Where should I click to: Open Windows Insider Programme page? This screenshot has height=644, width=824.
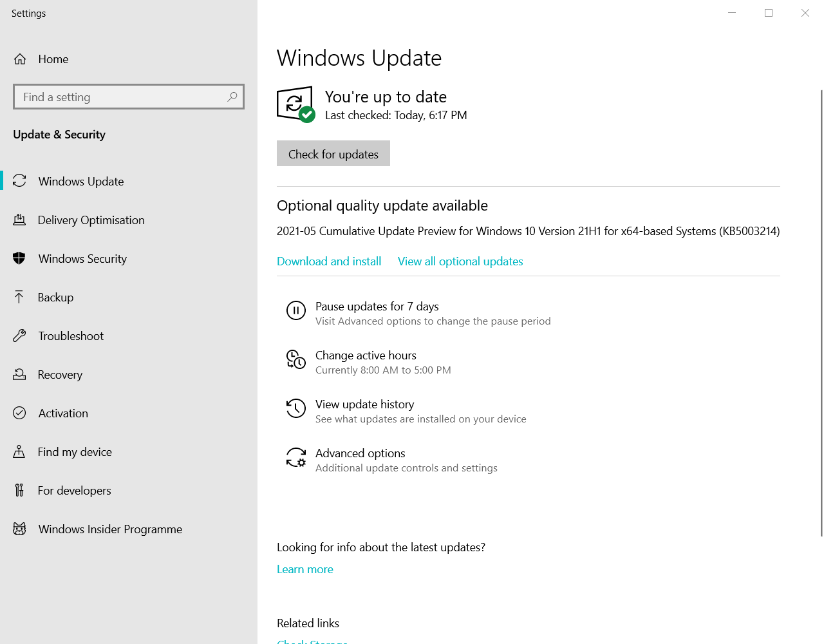point(129,529)
